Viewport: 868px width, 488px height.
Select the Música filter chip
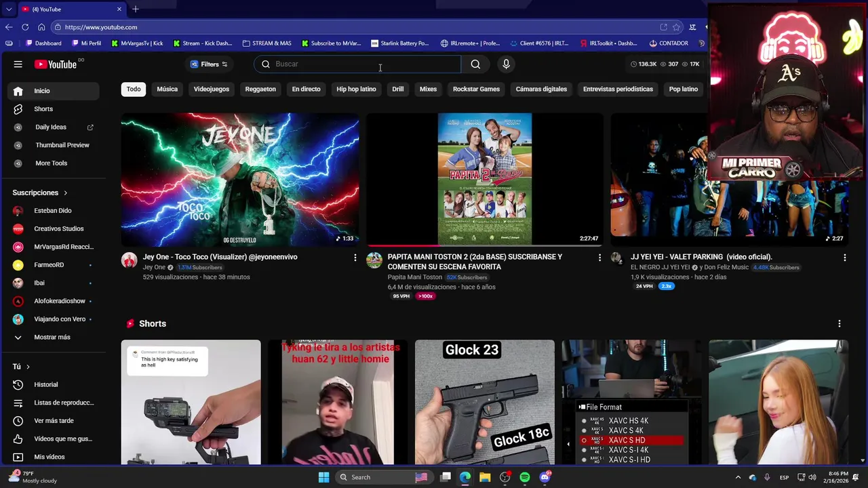pos(167,89)
